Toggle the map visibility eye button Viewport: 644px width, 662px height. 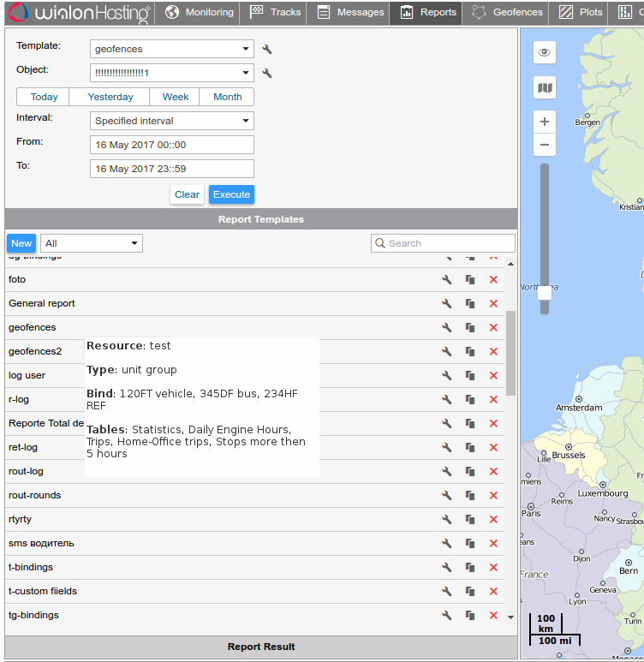(x=545, y=53)
